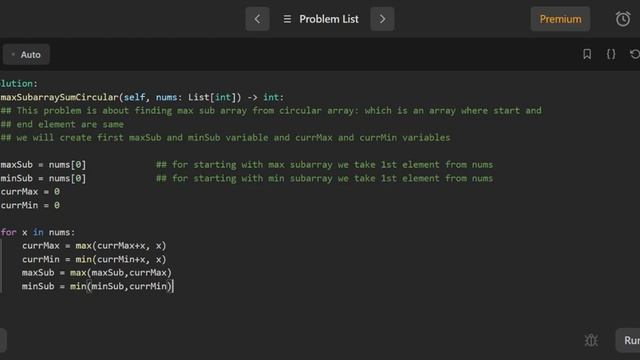Image resolution: width=640 pixels, height=360 pixels.
Task: Reset code with the undo arrow icon
Action: (x=635, y=54)
